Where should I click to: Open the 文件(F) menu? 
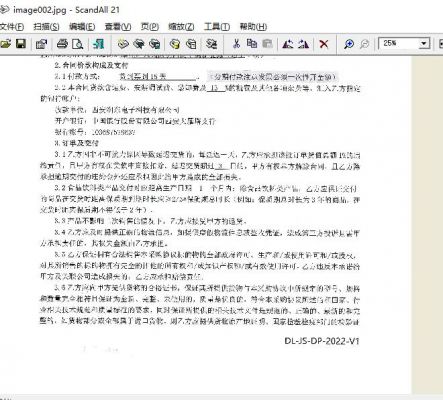(x=11, y=27)
